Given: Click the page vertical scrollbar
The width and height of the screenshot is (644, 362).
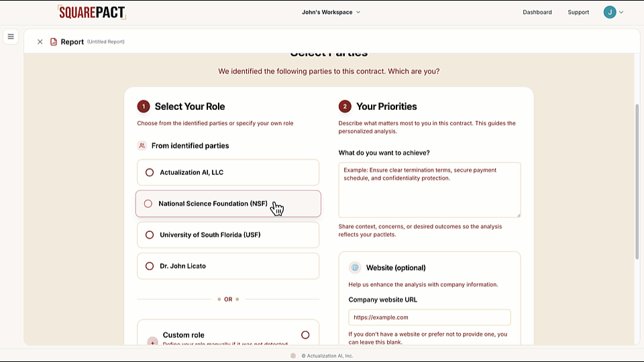Looking at the screenshot, I should (637, 182).
